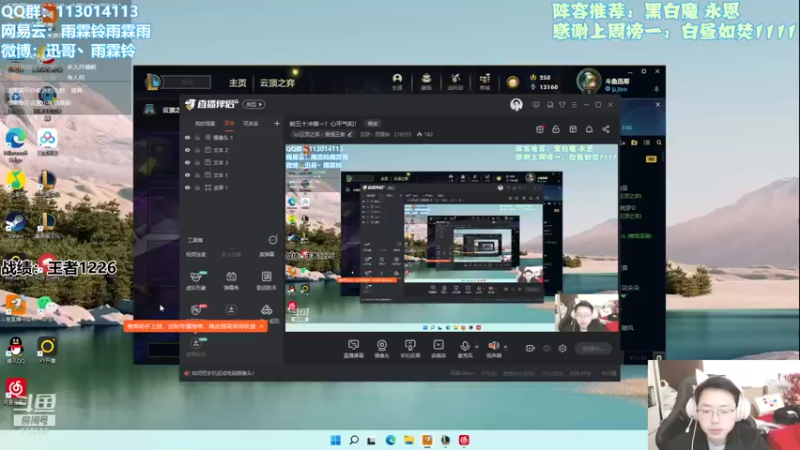The width and height of the screenshot is (800, 450).
Task: Open the hamburger menu in 直播伴侣 title bar
Action: coord(574,105)
